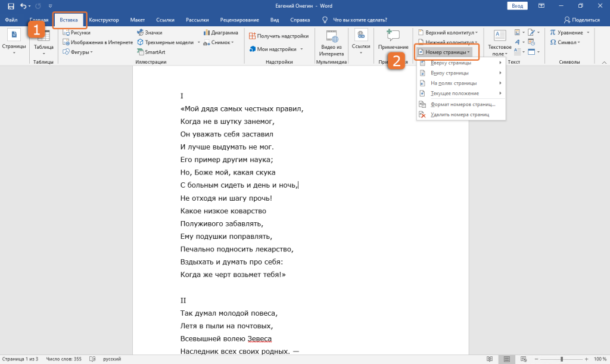This screenshot has height=364, width=610.
Task: Save the document with the floppy disk icon
Action: [x=11, y=6]
